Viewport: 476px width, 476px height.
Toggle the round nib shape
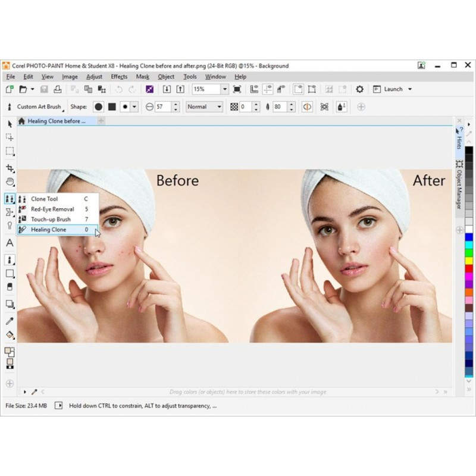[x=98, y=107]
